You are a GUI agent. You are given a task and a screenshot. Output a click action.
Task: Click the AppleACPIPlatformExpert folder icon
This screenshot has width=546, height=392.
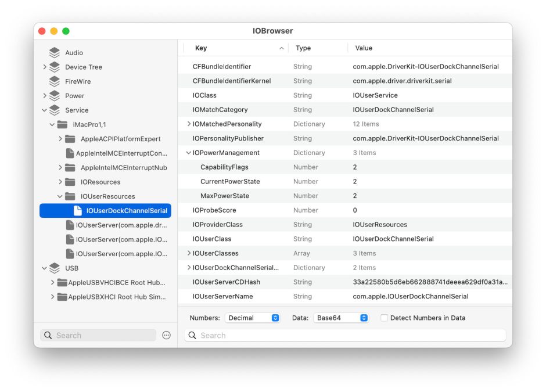tap(70, 139)
